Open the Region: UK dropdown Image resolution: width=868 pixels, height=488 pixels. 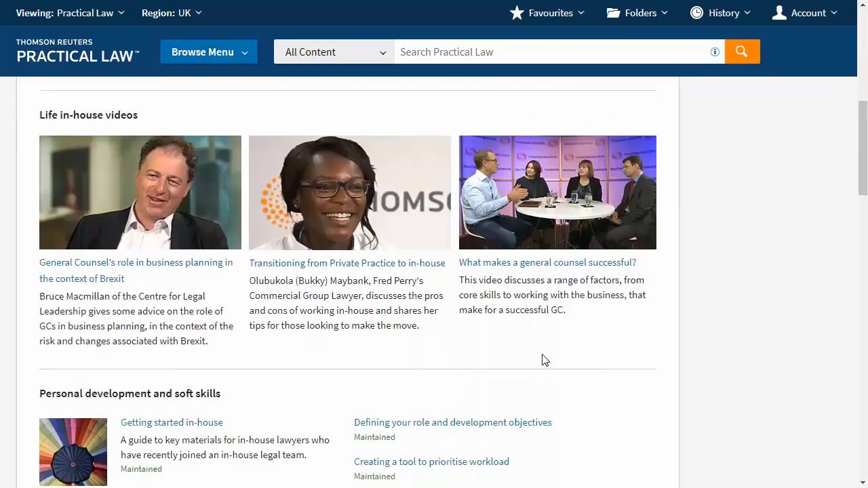click(172, 13)
